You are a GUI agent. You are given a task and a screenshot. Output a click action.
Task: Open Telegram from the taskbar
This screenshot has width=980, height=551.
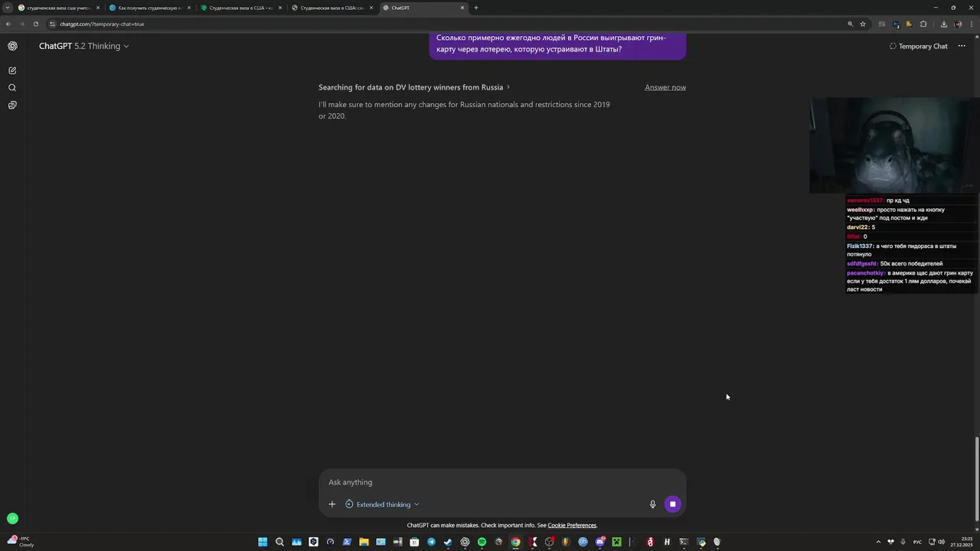coord(431,542)
